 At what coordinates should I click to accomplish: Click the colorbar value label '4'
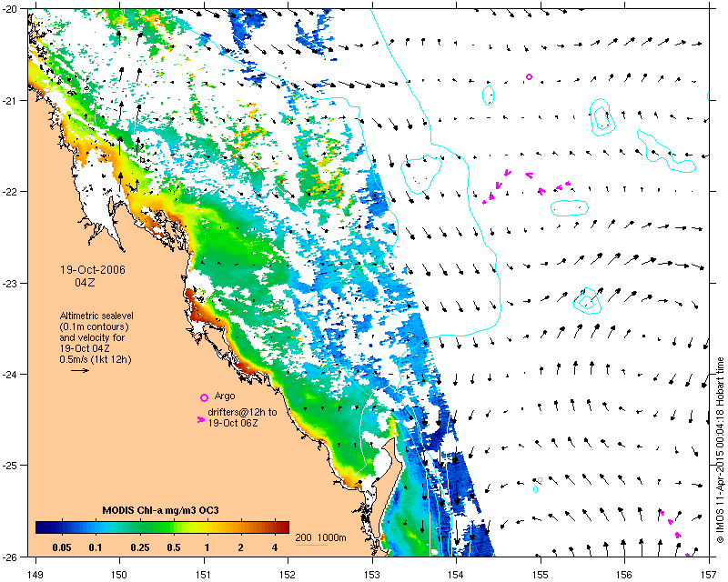(275, 547)
